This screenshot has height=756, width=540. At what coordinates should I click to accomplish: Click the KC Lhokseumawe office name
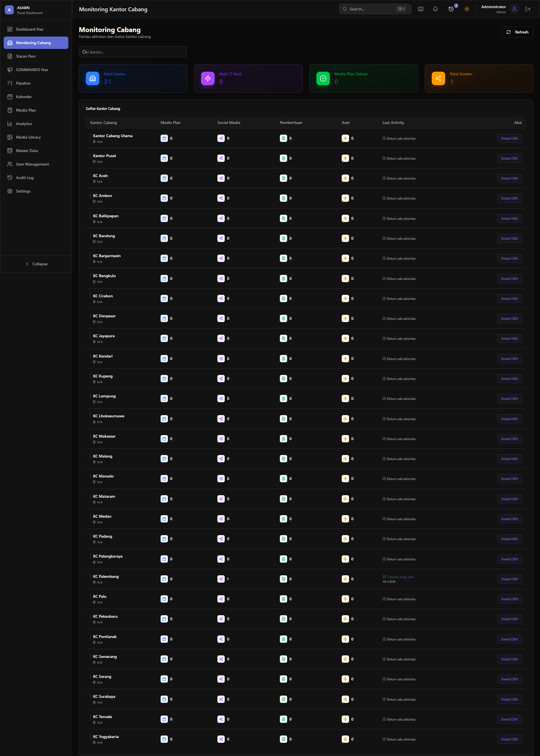(x=109, y=416)
